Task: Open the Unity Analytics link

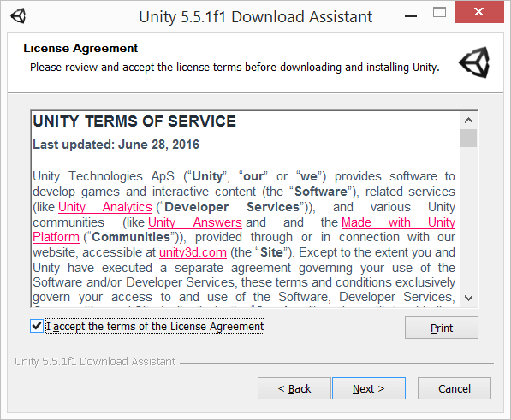Action: click(105, 207)
